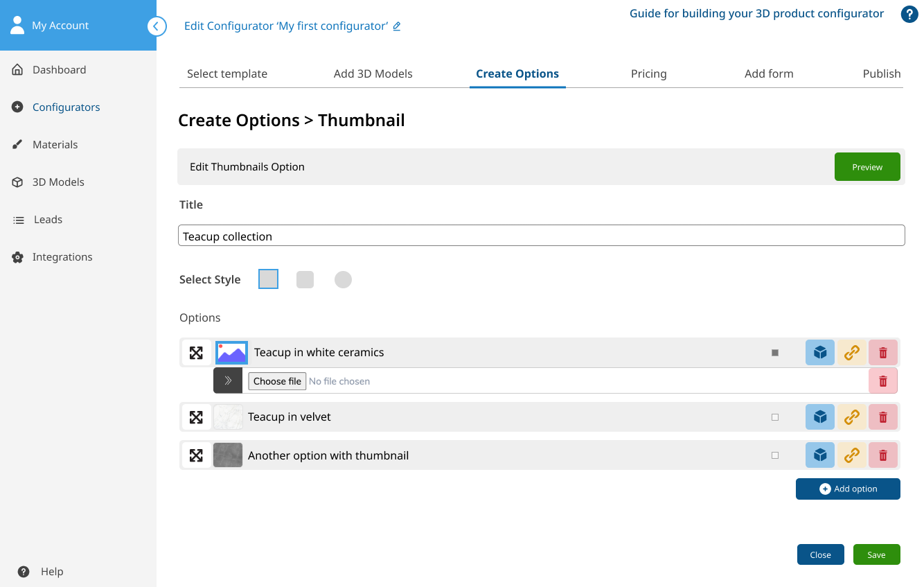Open the Leads sidebar section

tap(47, 219)
